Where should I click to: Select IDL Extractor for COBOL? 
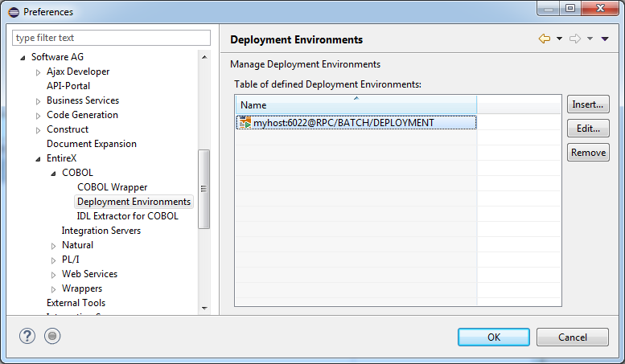[127, 216]
